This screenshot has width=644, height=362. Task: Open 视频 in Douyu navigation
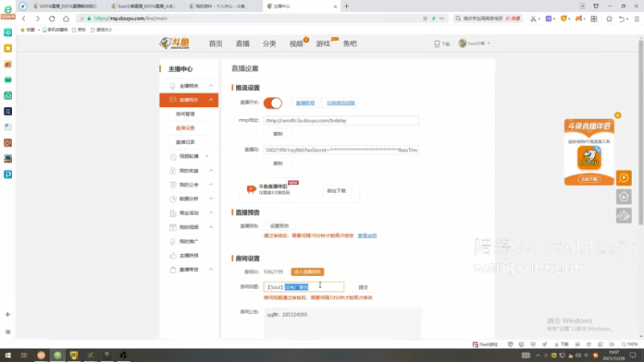[296, 43]
